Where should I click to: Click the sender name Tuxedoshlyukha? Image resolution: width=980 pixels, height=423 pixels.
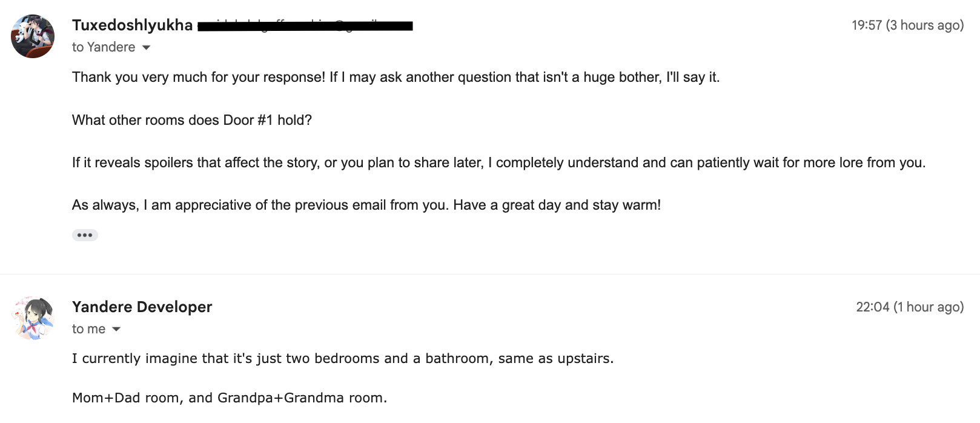click(132, 25)
